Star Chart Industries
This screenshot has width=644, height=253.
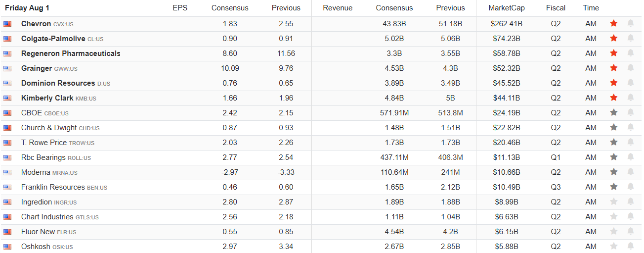[x=614, y=216]
